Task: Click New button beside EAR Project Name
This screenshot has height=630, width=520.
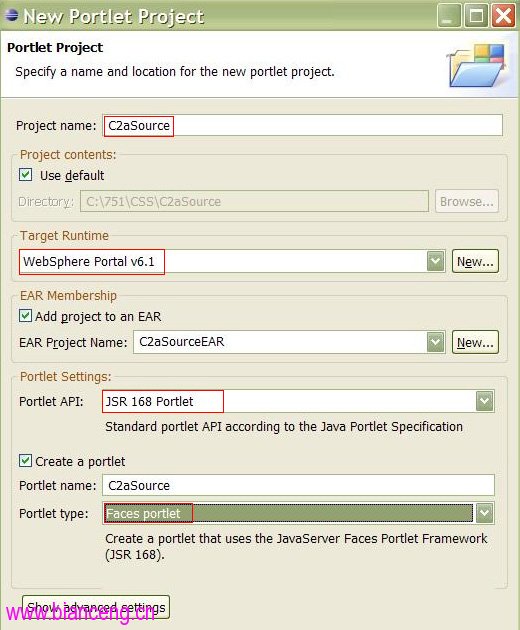Action: coord(475,342)
